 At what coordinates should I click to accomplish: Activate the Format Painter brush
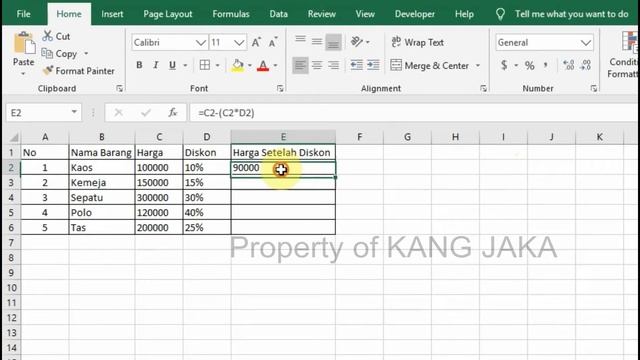[79, 71]
